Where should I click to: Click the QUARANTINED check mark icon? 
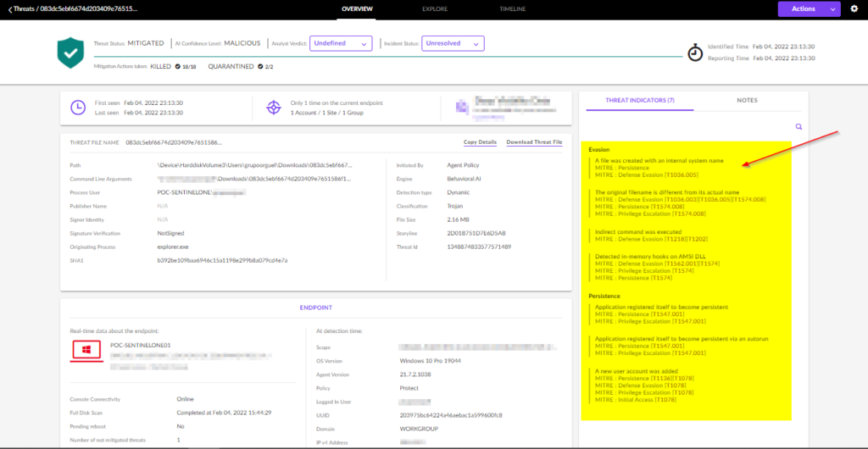point(260,66)
